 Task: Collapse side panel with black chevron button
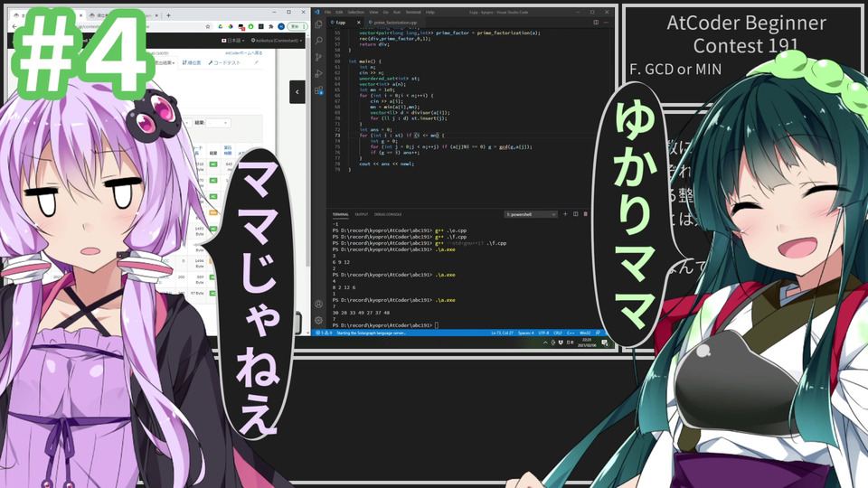(x=297, y=92)
